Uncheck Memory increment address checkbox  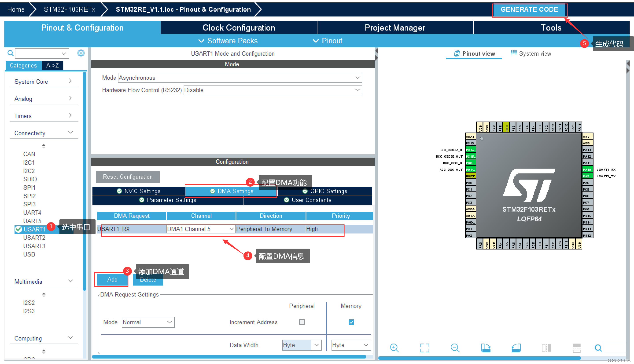(351, 322)
